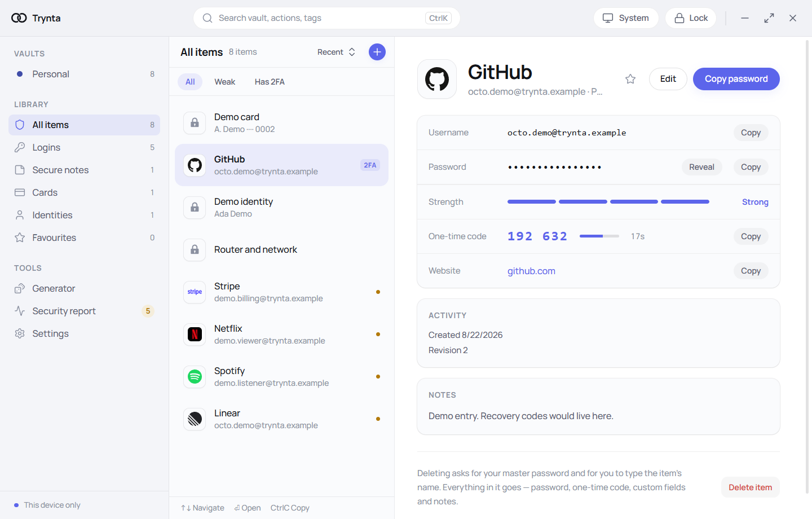The image size is (812, 519).
Task: Select the Stripe item row
Action: [281, 292]
